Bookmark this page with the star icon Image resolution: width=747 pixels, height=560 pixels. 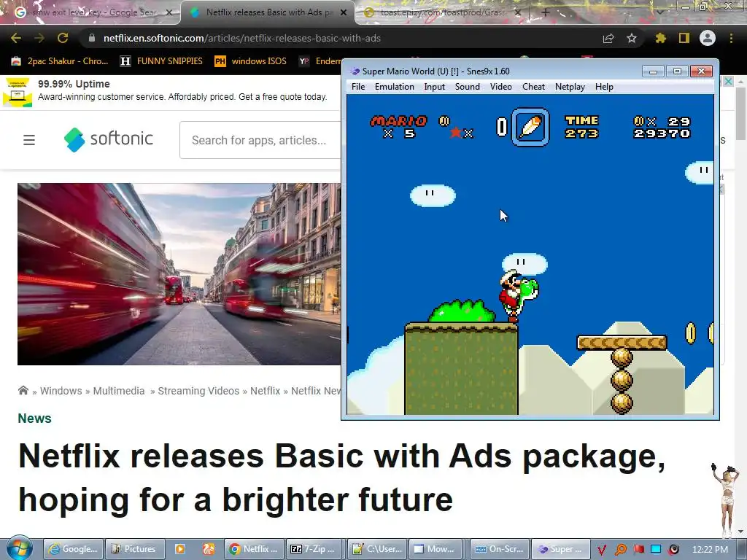[x=632, y=38]
